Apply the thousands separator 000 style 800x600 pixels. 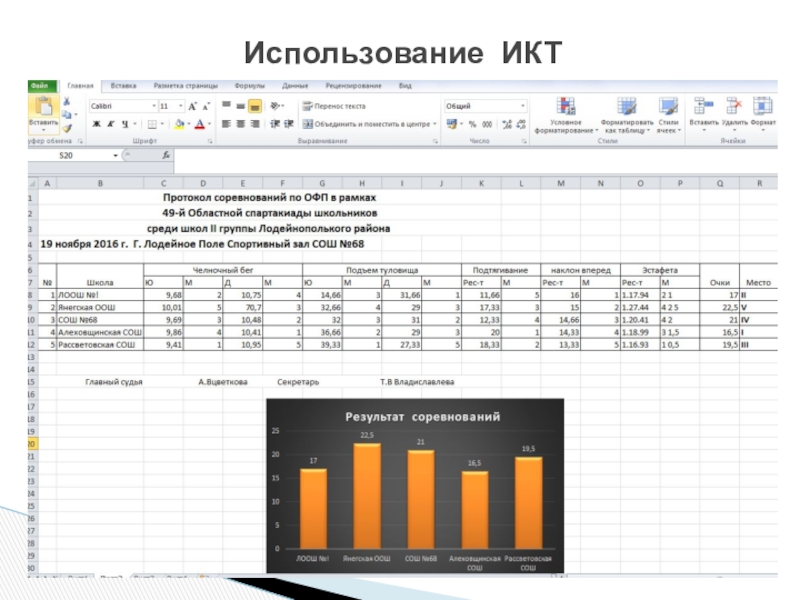[x=487, y=124]
